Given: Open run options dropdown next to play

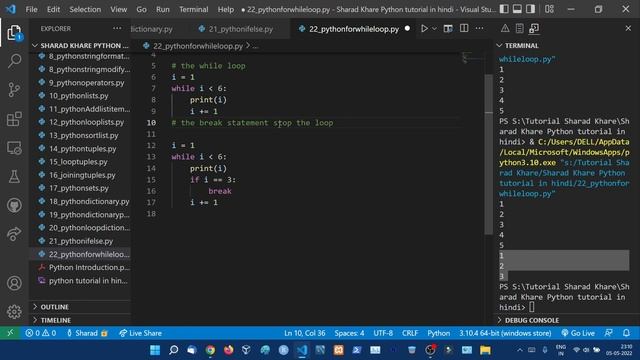Looking at the screenshot, I should coord(434,29).
